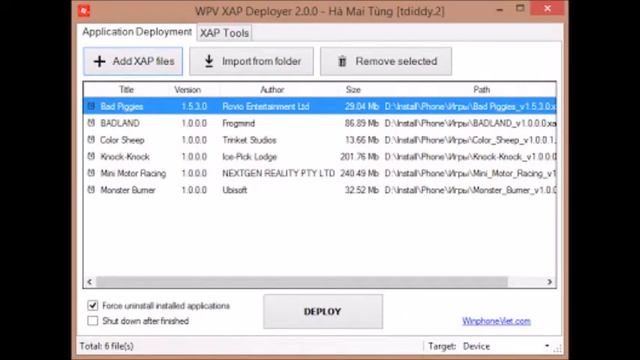
Task: Sort the list by Title column
Action: pyautogui.click(x=127, y=90)
